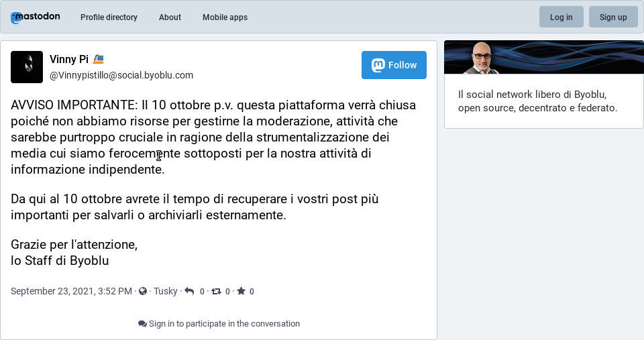Click the conversation bubbles icon
644x340 pixels.
[x=142, y=324]
